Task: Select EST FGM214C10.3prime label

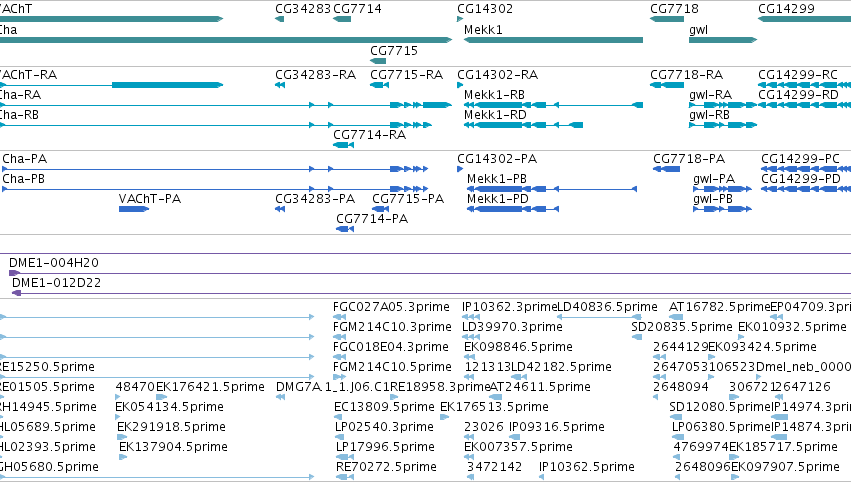Action: coord(392,327)
